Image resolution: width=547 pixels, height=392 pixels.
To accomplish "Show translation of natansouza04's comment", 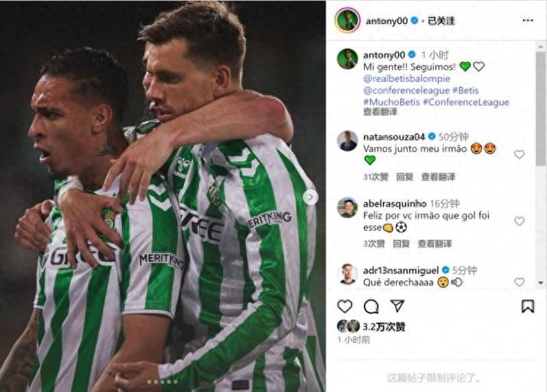I will (x=438, y=177).
